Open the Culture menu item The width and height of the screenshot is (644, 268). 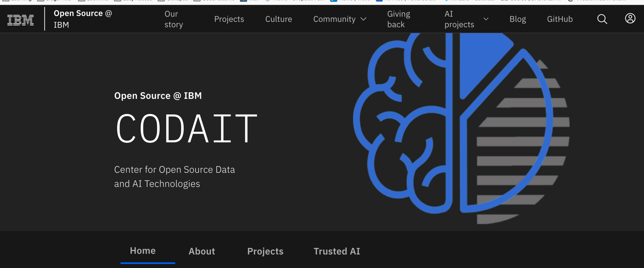(278, 19)
